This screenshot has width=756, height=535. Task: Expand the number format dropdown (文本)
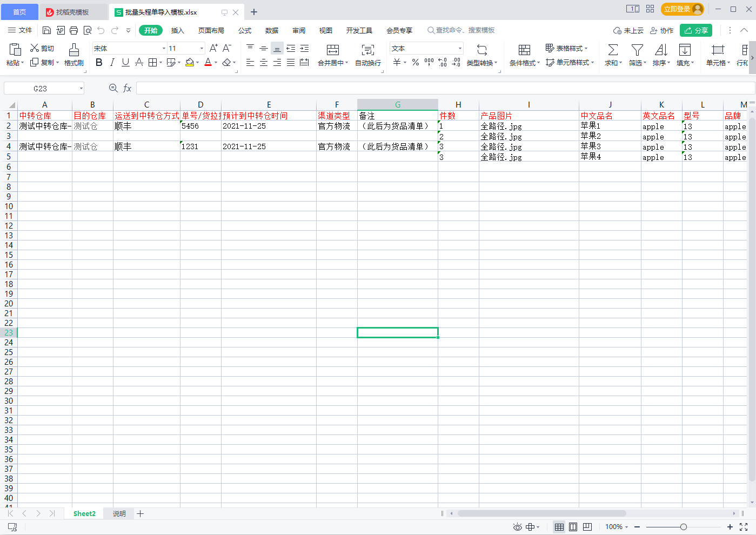[460, 49]
